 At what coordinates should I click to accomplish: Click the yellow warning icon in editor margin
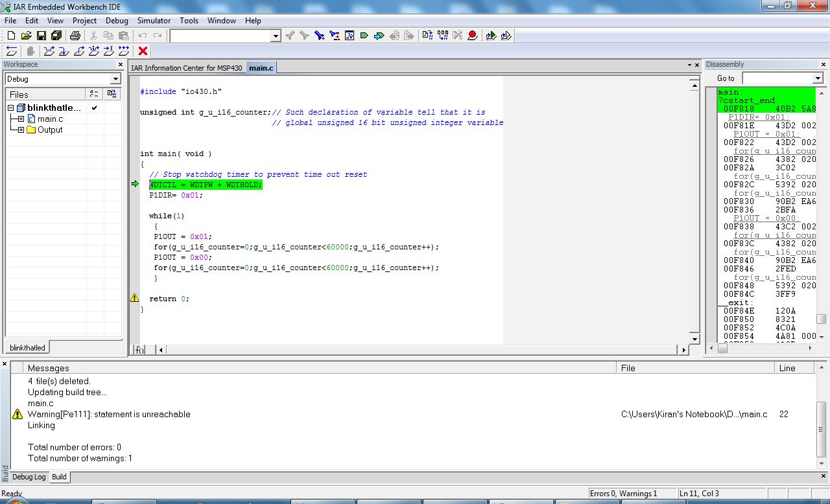pos(135,298)
